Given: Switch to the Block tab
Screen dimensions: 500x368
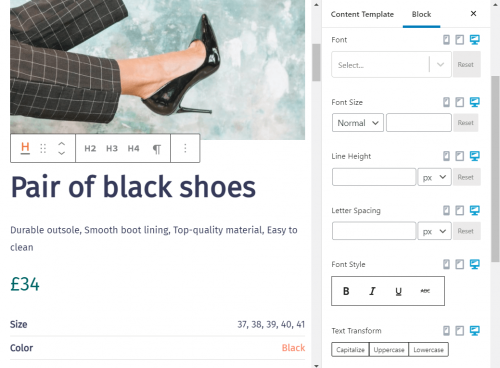Looking at the screenshot, I should click(421, 14).
